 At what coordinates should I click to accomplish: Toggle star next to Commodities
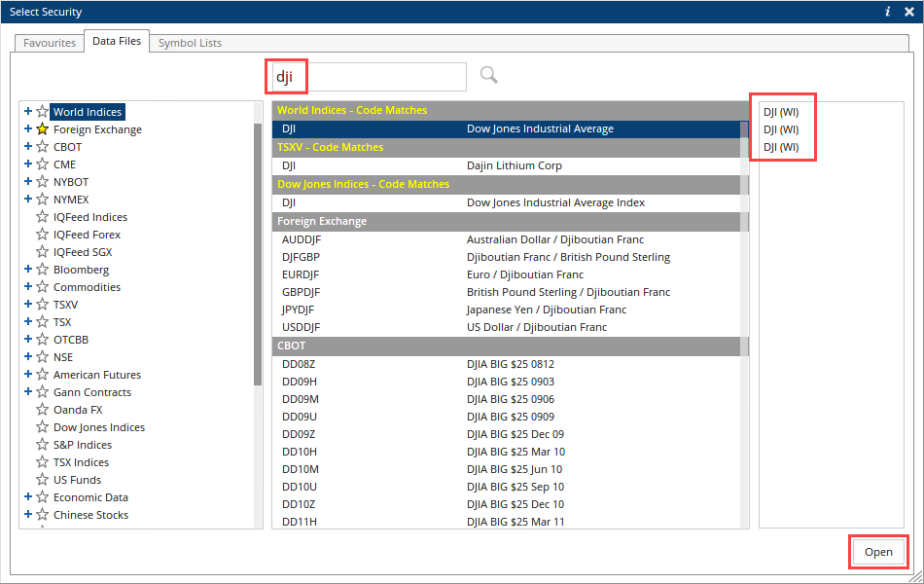click(43, 287)
